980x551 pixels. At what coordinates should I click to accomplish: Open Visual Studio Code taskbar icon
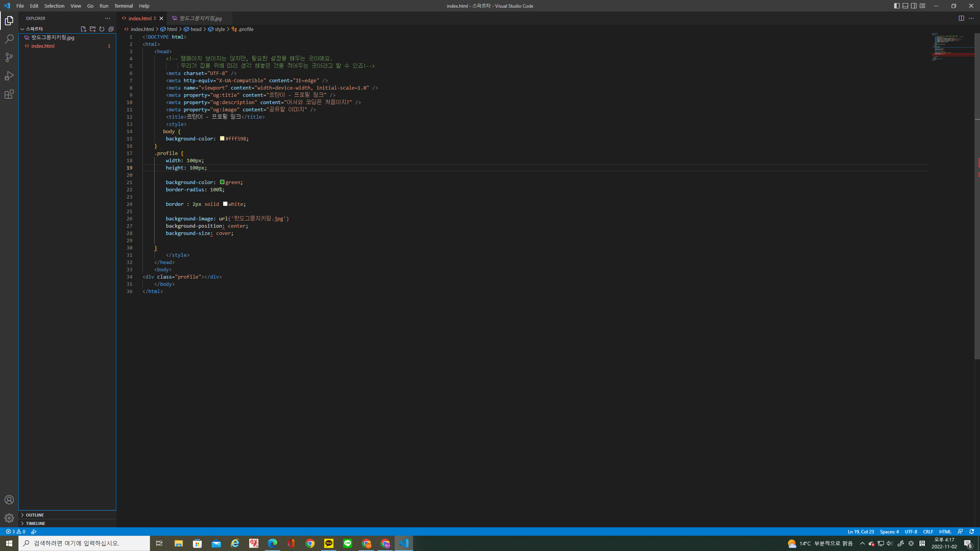(x=404, y=543)
